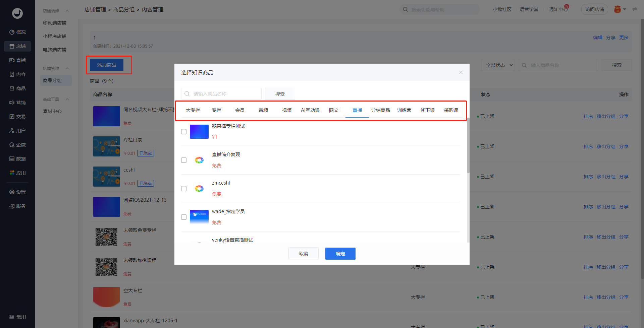644x328 pixels.
Task: Tick the checkbox for 直播简介复现
Action: (x=184, y=160)
